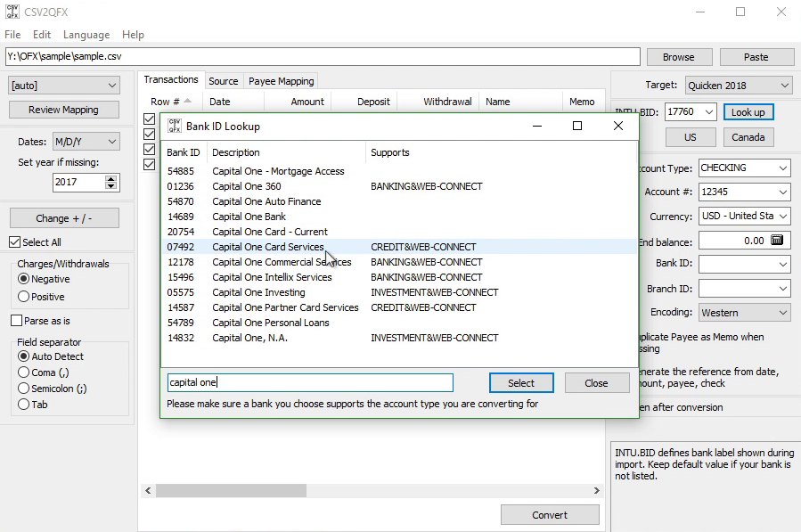This screenshot has height=532, width=801.
Task: Decrease the Set year if missing value
Action: click(110, 186)
